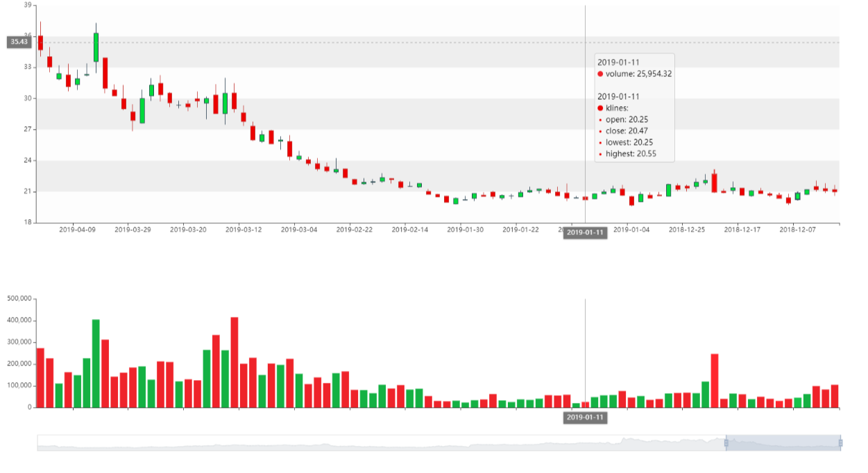Click the 35.43 price marker label
Image resolution: width=868 pixels, height=473 pixels.
tap(19, 42)
